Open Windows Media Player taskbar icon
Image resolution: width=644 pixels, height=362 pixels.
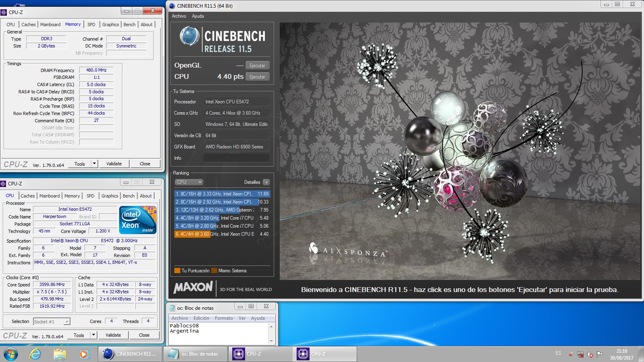[x=84, y=354]
